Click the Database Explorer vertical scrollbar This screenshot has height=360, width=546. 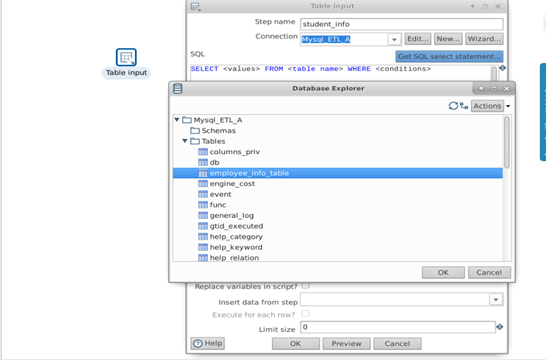507,143
